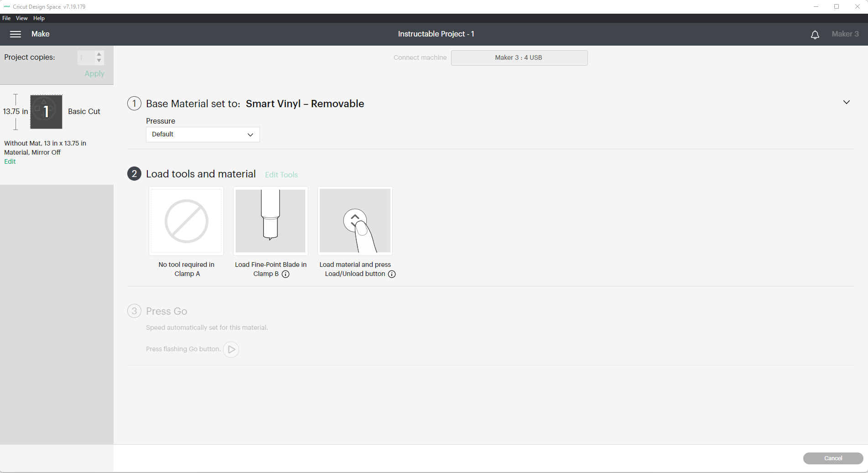Open the Pressure dropdown
The image size is (868, 473).
point(203,135)
